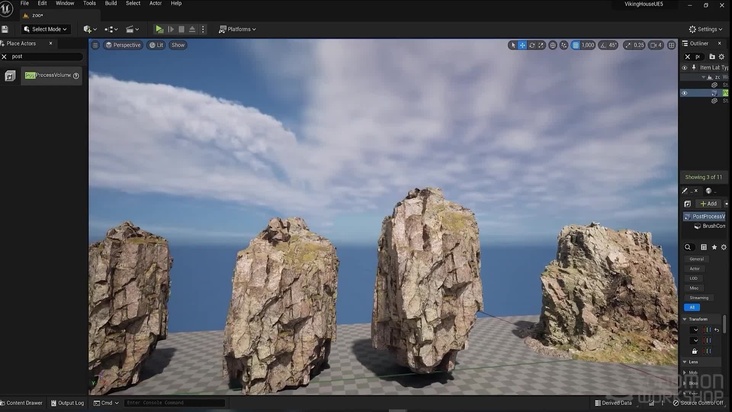The width and height of the screenshot is (732, 412).
Task: Click the Unreal Engine logo icon
Action: pyautogui.click(x=7, y=9)
